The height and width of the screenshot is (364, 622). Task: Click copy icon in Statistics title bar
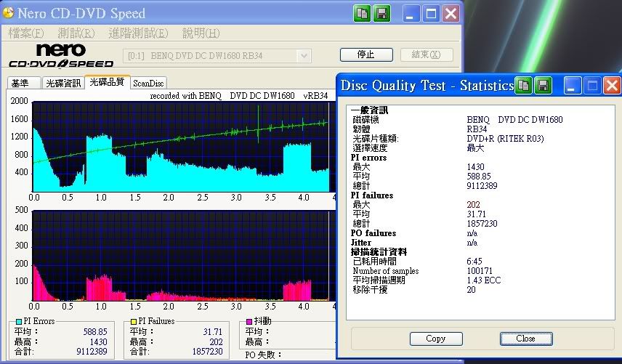[523, 85]
